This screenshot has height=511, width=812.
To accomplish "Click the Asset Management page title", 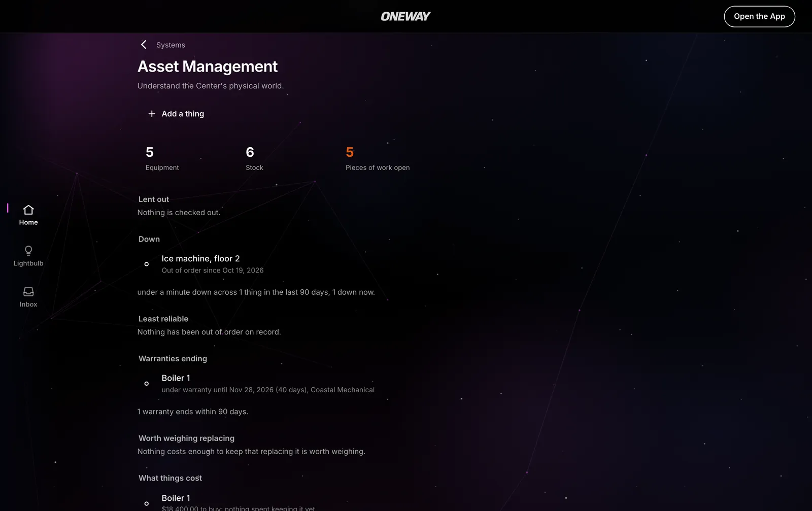I will pyautogui.click(x=208, y=66).
